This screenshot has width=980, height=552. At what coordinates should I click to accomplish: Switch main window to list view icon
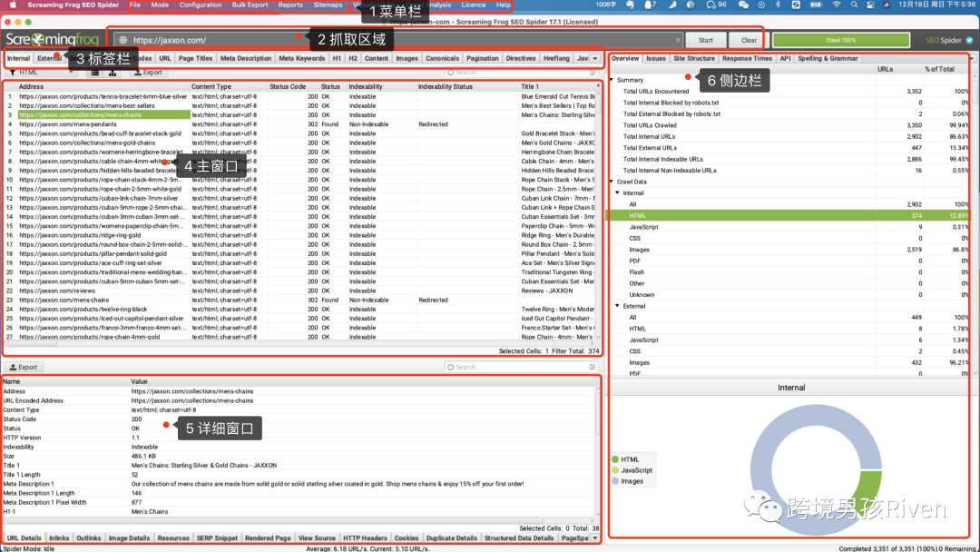coord(95,73)
